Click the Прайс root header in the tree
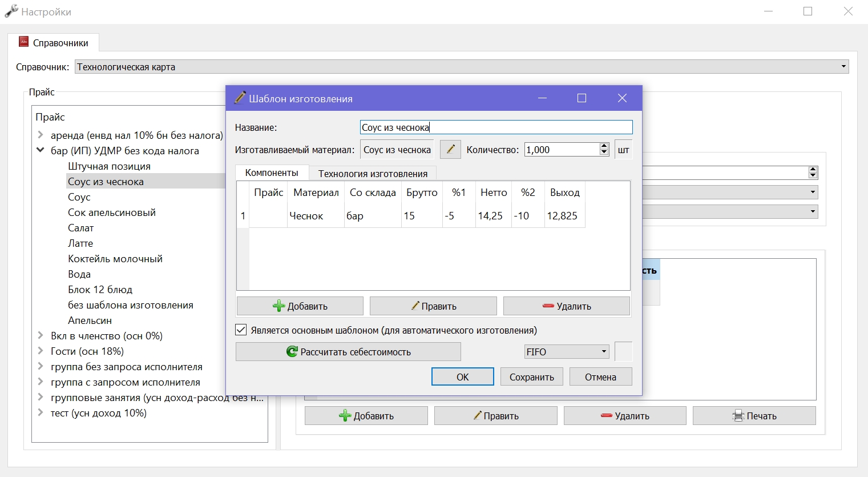This screenshot has height=477, width=868. pos(50,117)
